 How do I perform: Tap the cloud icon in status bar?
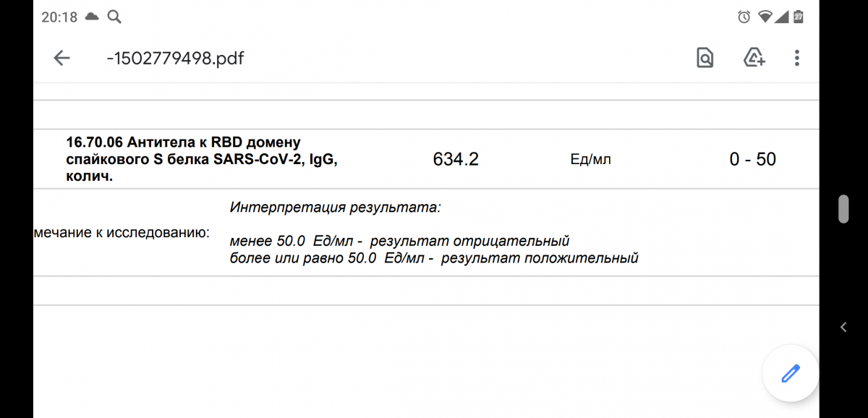[92, 17]
